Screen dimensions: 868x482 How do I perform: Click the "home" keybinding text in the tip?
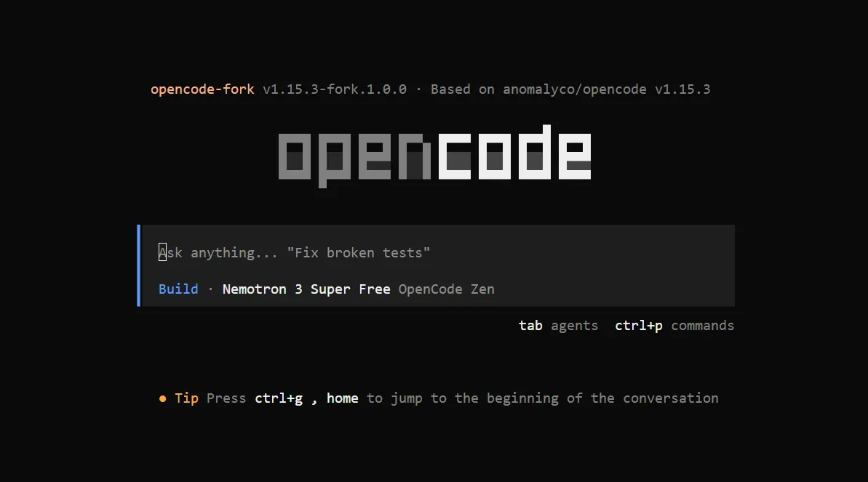tap(342, 398)
